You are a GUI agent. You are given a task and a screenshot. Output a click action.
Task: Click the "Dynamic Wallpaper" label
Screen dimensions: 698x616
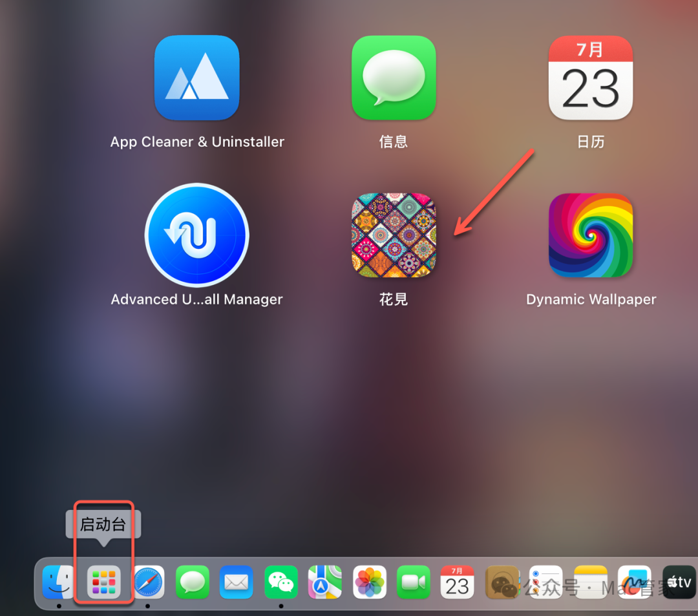click(x=591, y=299)
